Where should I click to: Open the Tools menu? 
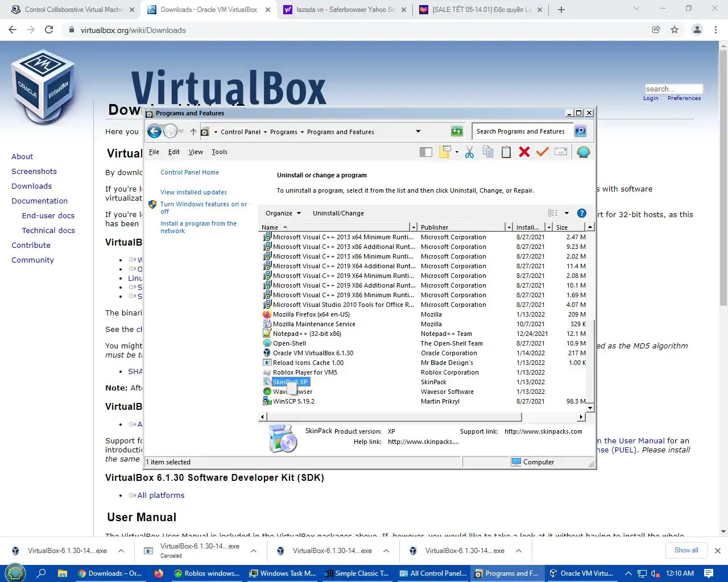220,152
